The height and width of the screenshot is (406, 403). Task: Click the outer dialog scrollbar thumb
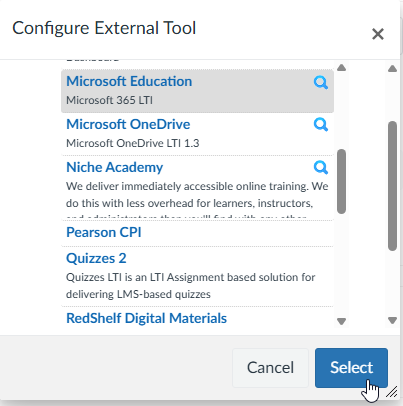pyautogui.click(x=392, y=186)
